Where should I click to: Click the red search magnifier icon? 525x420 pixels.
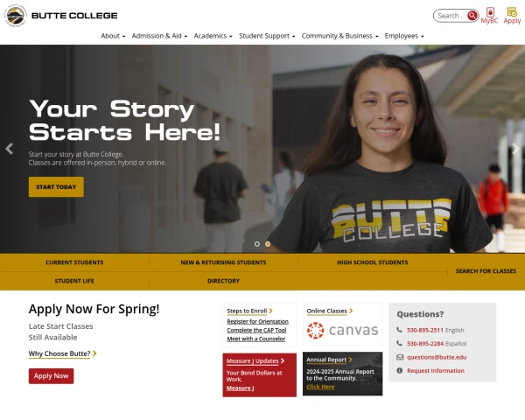pos(472,16)
